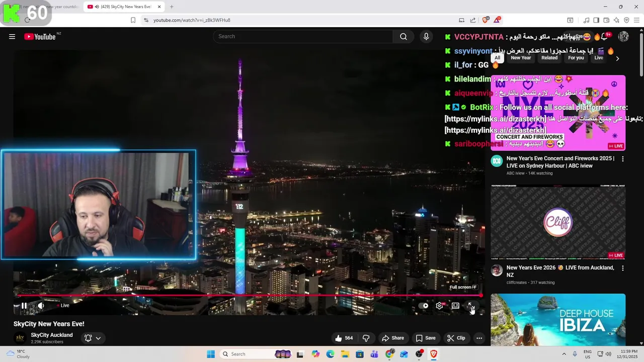Image resolution: width=644 pixels, height=362 pixels.
Task: Open Windows Start menu
Action: pyautogui.click(x=211, y=354)
